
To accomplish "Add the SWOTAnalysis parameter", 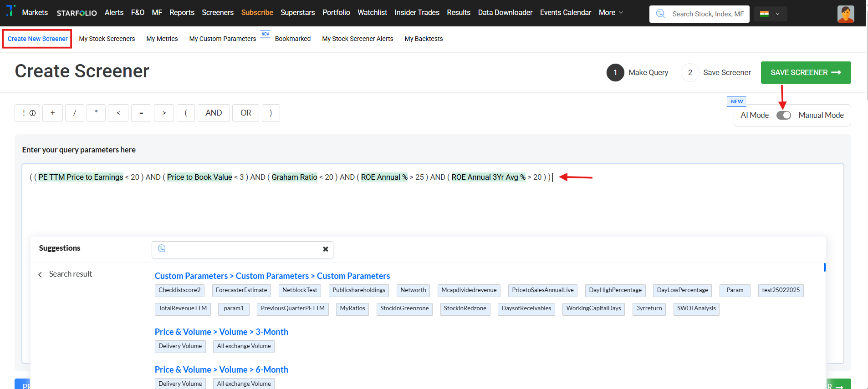I will 696,308.
